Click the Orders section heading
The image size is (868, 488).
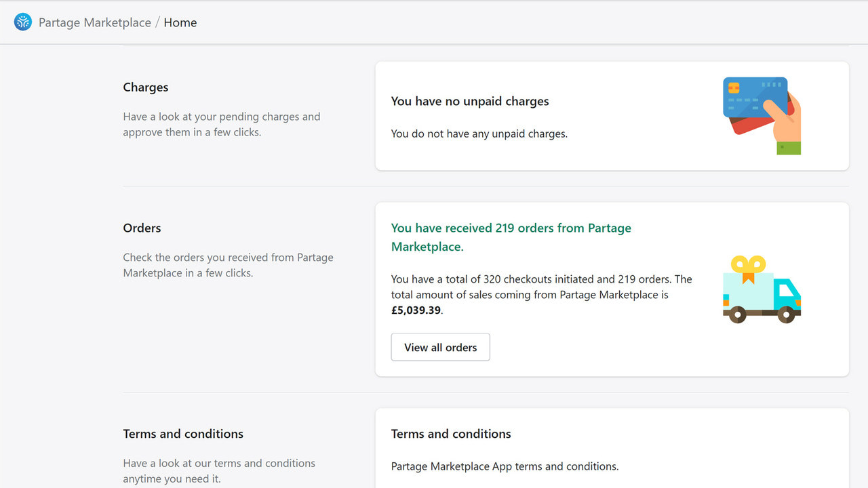point(142,228)
